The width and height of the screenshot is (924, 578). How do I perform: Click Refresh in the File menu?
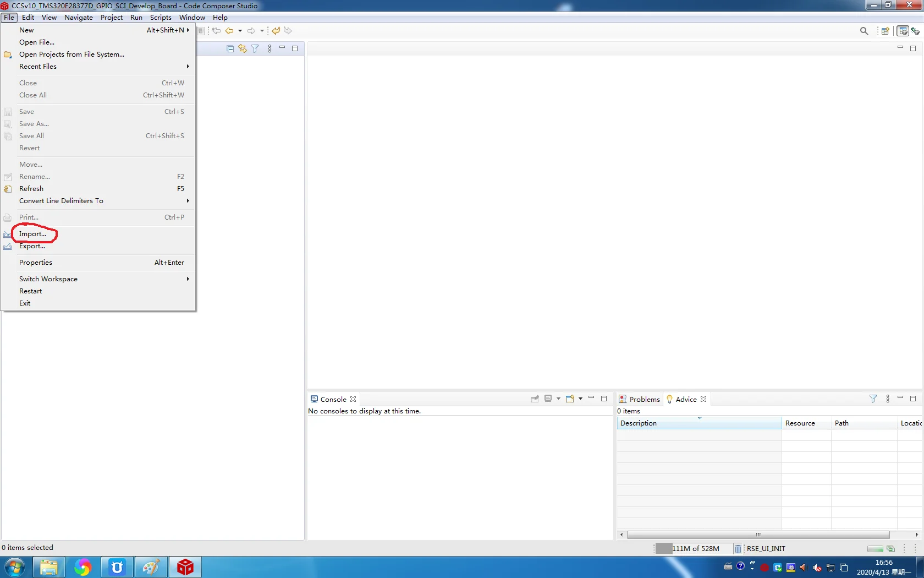[98, 189]
